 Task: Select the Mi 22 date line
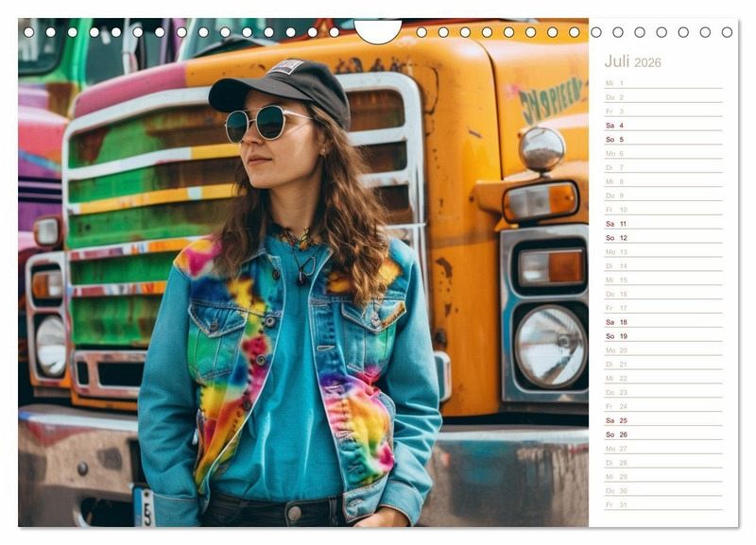(662, 378)
